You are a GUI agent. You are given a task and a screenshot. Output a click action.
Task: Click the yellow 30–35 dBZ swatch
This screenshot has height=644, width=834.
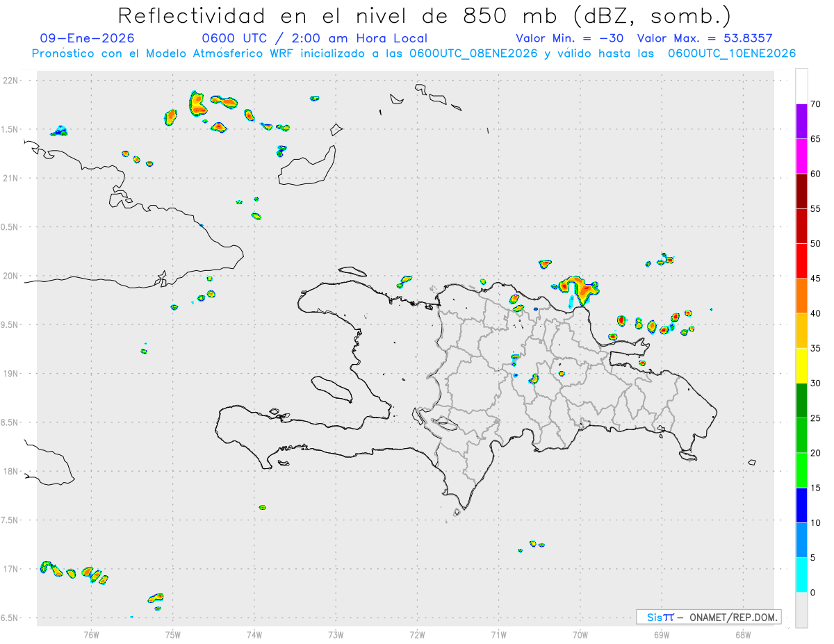(801, 365)
